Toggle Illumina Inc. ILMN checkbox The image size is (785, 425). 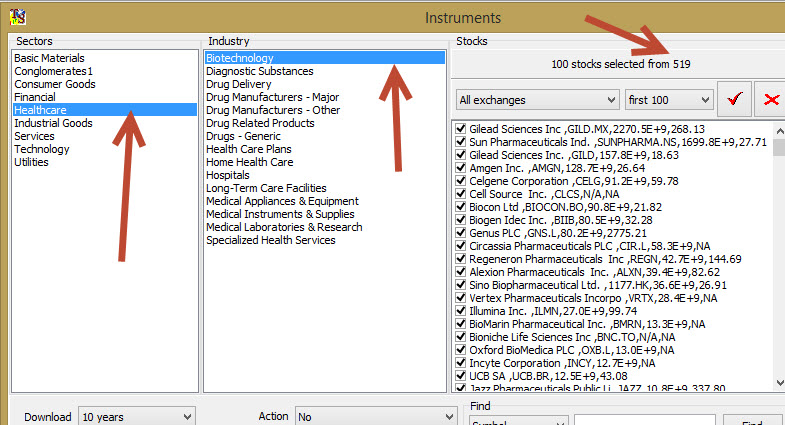coord(461,311)
